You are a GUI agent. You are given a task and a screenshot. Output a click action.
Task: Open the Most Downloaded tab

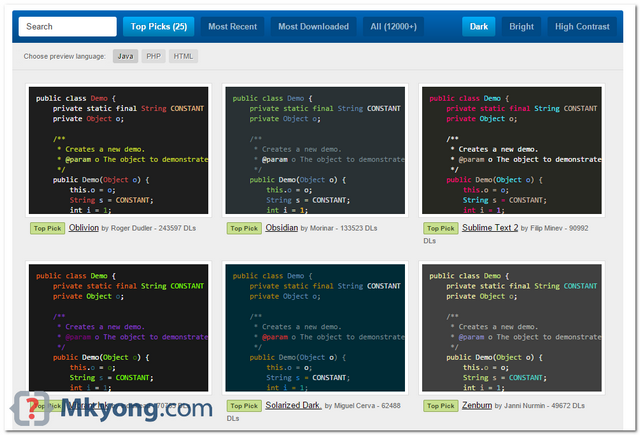click(x=313, y=27)
